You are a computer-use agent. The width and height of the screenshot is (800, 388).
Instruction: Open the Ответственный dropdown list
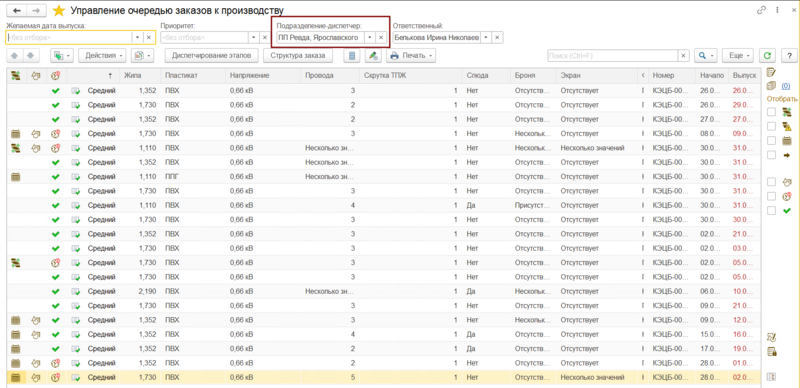pyautogui.click(x=486, y=37)
